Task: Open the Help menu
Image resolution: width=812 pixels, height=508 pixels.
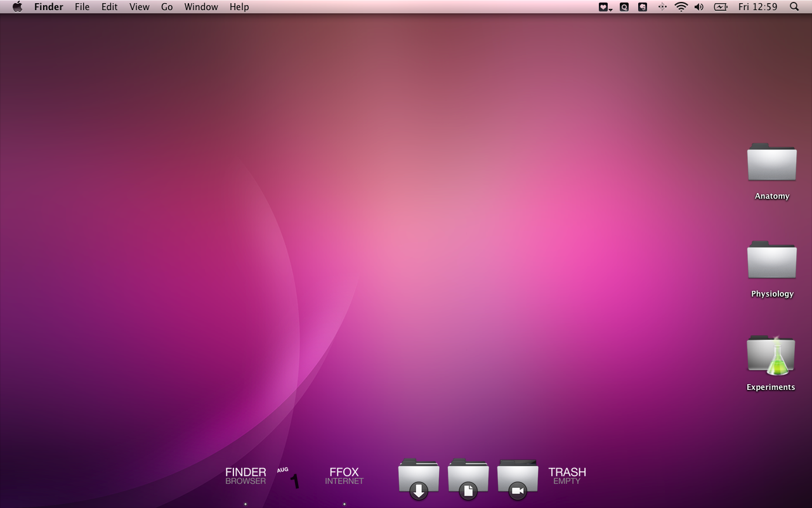Action: point(239,7)
